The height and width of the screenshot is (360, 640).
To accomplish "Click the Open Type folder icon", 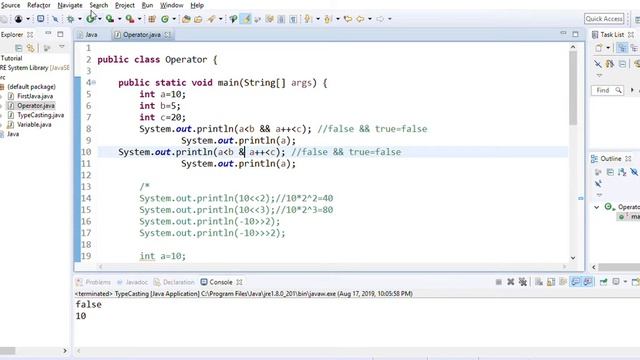I will pos(186,19).
